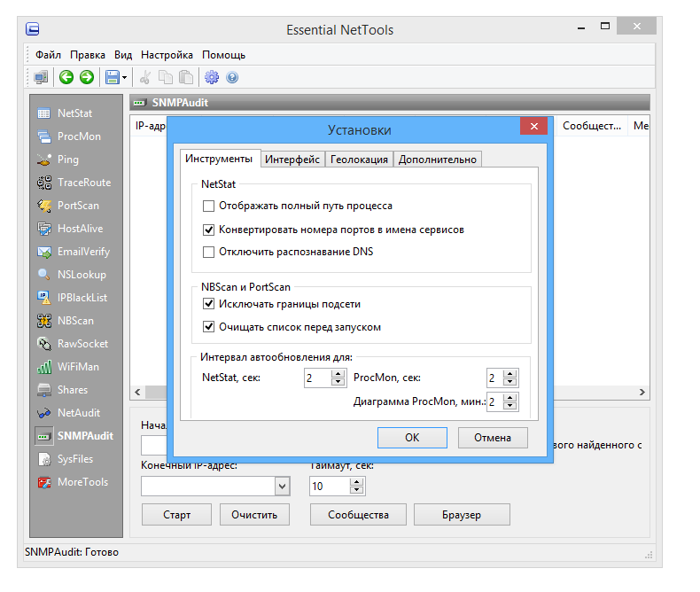700x592 pixels.
Task: Decrease Таймаут value with down arrow
Action: coord(356,490)
